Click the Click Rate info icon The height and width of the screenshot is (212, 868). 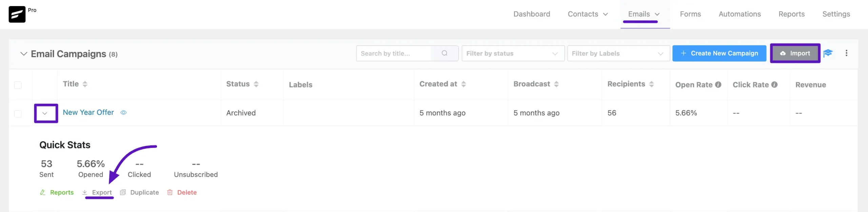(774, 85)
